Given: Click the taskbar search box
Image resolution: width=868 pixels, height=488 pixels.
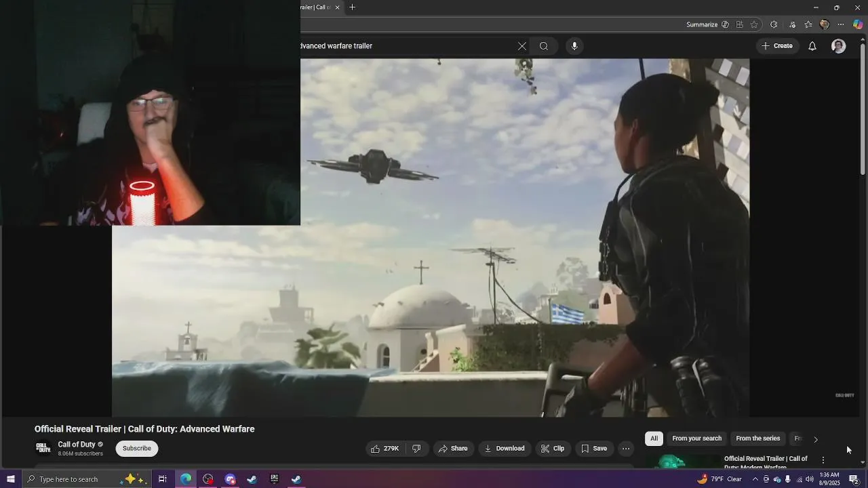Looking at the screenshot, I should (x=86, y=479).
